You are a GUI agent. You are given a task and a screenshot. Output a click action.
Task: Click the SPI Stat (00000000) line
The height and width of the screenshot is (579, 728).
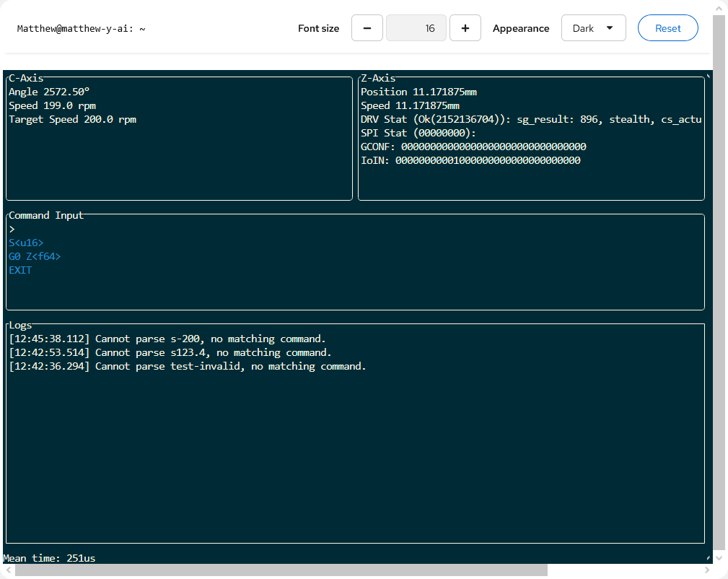point(418,134)
